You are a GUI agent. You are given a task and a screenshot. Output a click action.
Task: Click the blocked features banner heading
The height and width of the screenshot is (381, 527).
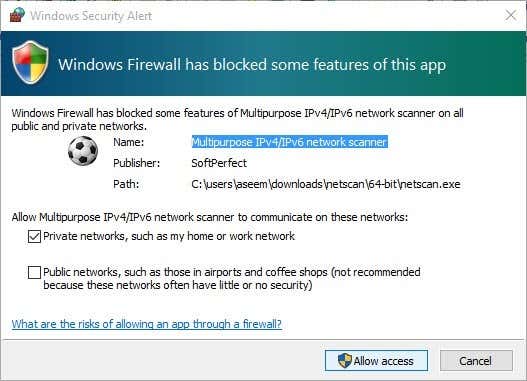click(x=252, y=65)
